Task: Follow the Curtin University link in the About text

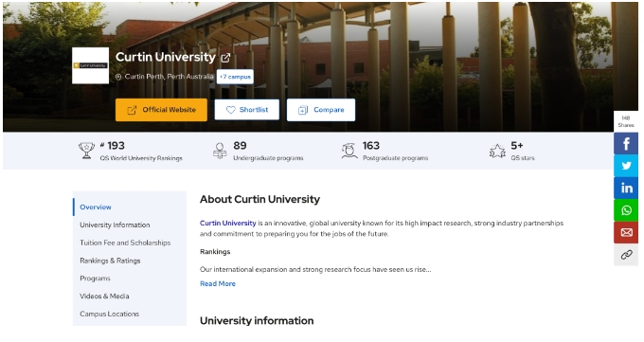Action: pos(228,224)
